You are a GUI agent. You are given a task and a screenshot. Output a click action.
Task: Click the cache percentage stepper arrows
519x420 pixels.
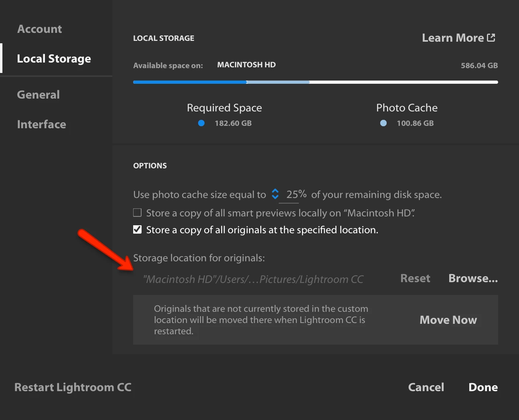(x=275, y=194)
